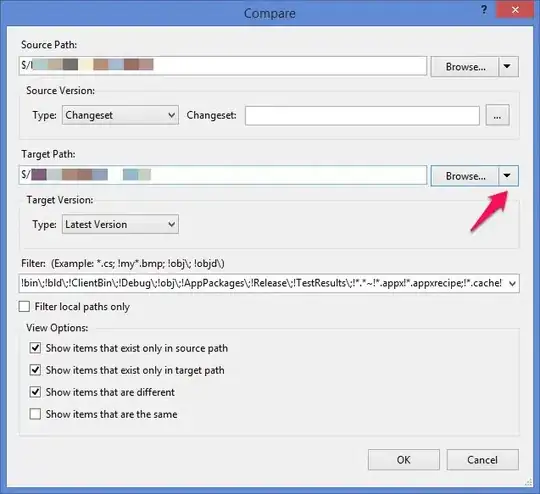Click the Target Path text field
Image resolution: width=540 pixels, height=494 pixels.
point(223,175)
